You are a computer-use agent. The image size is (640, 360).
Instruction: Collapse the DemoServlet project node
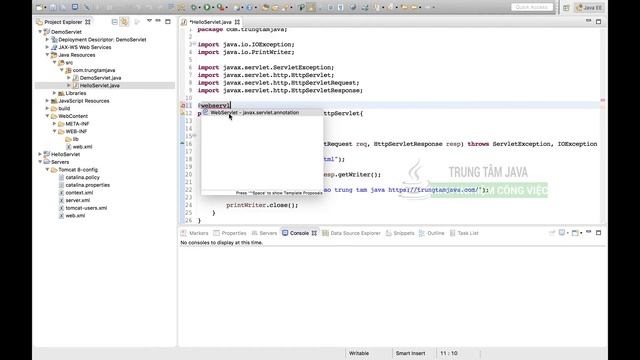(40, 31)
